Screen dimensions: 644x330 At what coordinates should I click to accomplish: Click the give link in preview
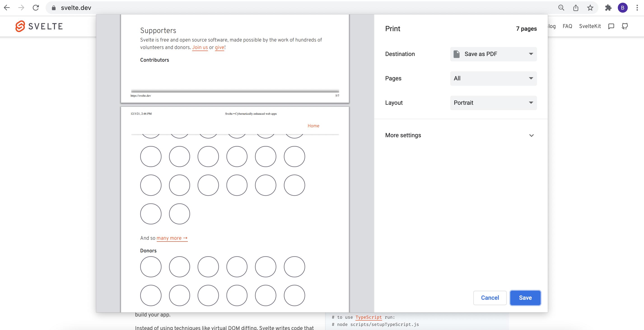tap(219, 47)
